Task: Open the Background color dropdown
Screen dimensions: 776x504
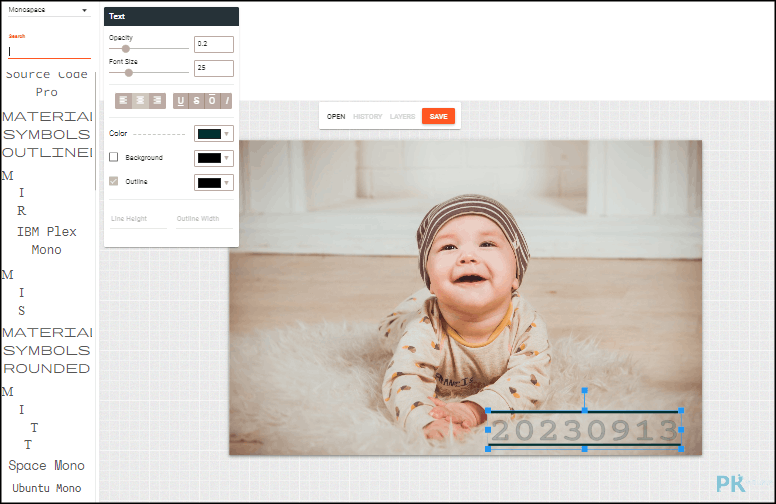Action: pos(214,158)
